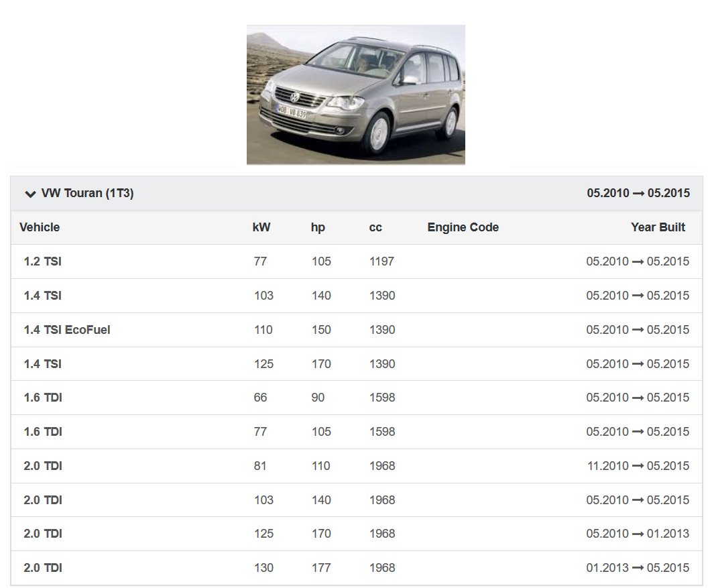
Task: Click the Engine Code column header
Action: [x=463, y=227]
